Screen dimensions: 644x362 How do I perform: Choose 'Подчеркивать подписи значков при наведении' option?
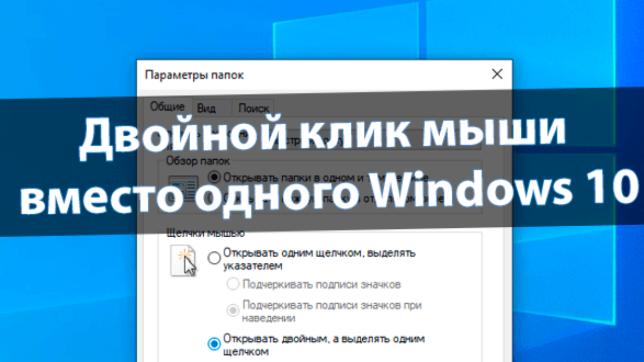pyautogui.click(x=232, y=311)
